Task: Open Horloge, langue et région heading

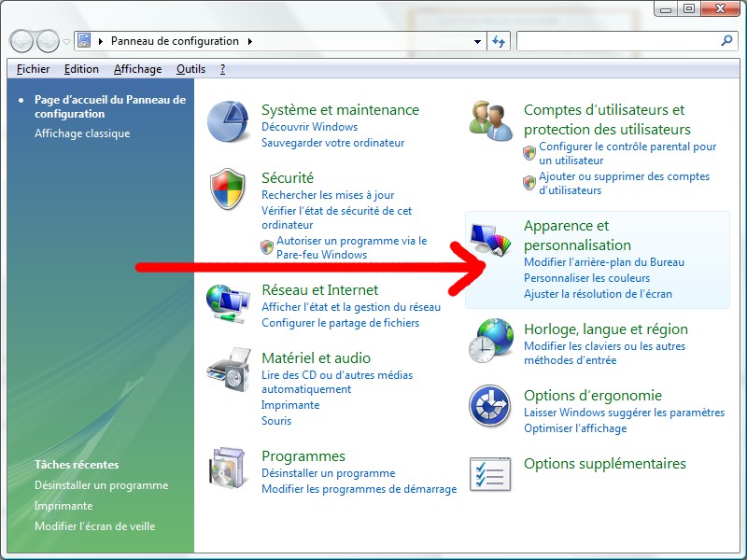Action: [x=605, y=329]
